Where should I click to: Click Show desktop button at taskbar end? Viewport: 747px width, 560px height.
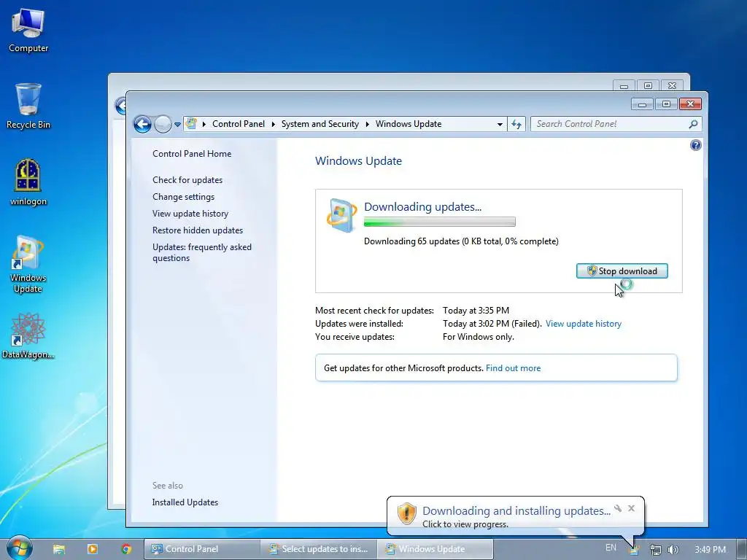click(x=741, y=550)
